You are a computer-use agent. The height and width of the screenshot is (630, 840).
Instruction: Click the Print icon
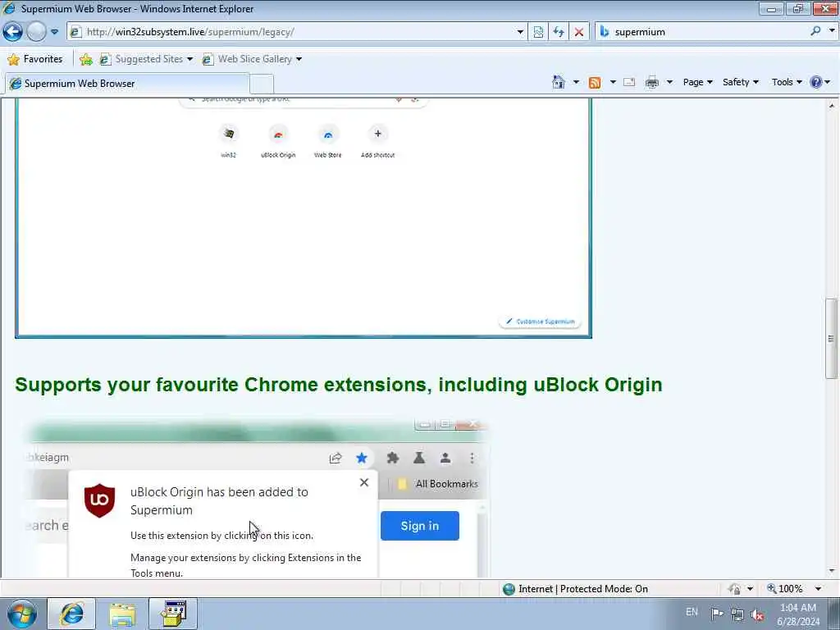(x=652, y=82)
